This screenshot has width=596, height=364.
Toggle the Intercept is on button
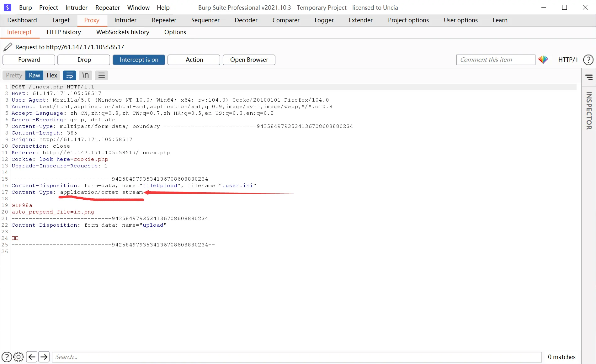coord(139,60)
